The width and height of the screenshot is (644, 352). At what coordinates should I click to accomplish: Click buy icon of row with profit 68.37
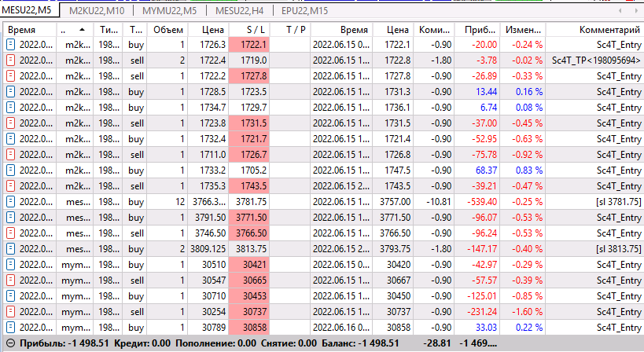(x=11, y=170)
